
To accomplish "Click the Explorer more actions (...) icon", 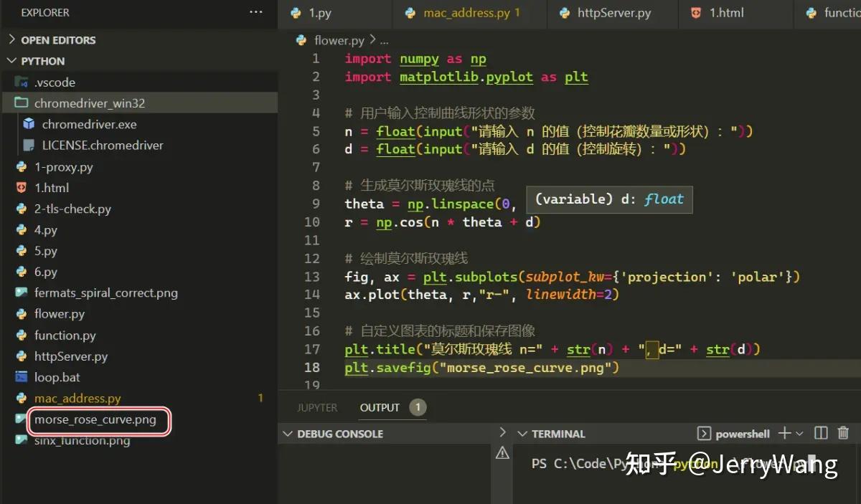I will point(255,12).
